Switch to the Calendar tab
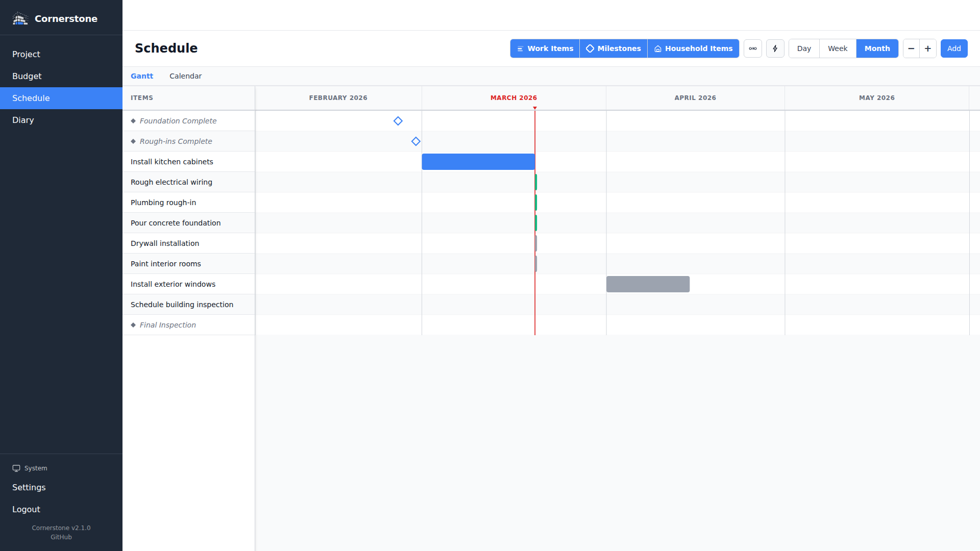 tap(185, 76)
